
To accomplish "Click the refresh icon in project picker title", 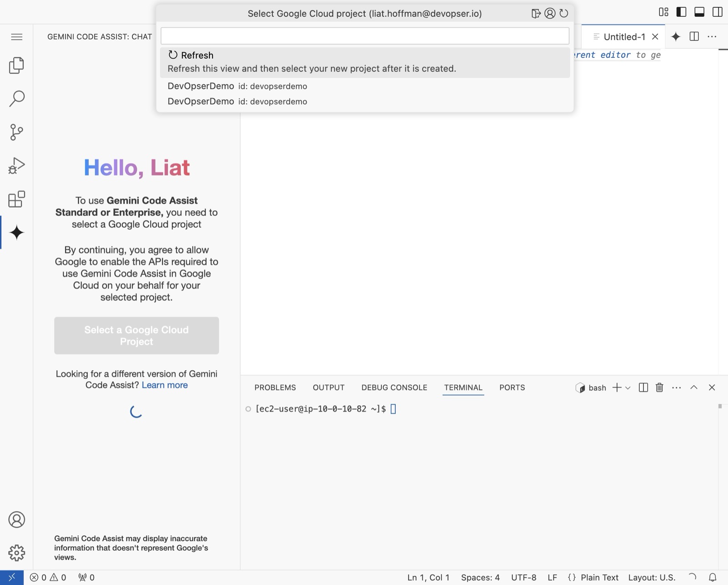I will (x=564, y=13).
